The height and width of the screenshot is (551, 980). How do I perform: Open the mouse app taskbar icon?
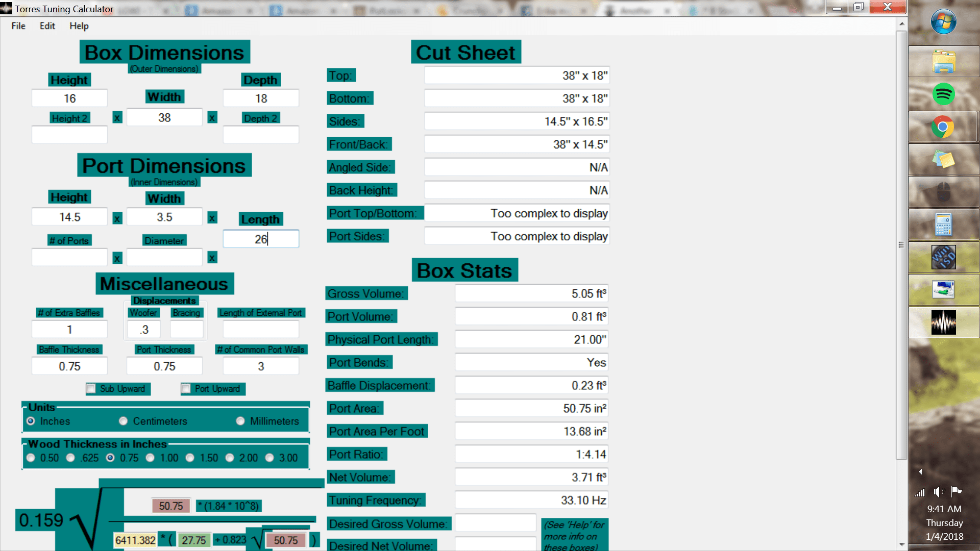pos(943,192)
